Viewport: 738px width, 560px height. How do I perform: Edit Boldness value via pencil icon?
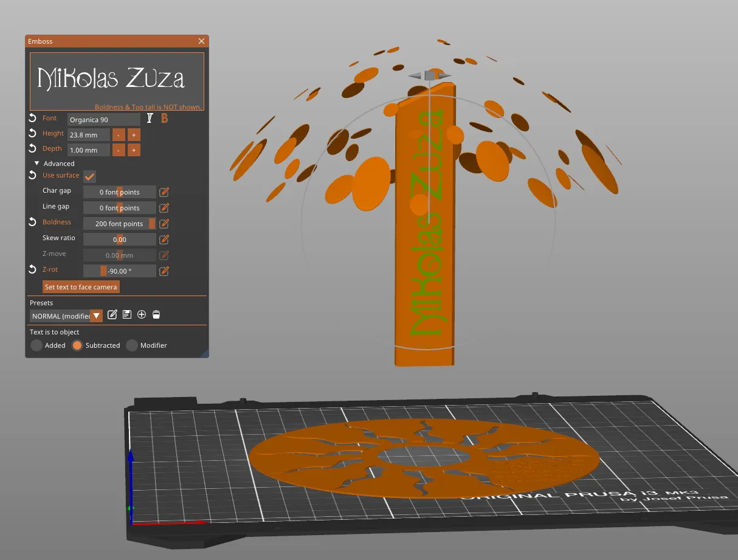coord(164,224)
